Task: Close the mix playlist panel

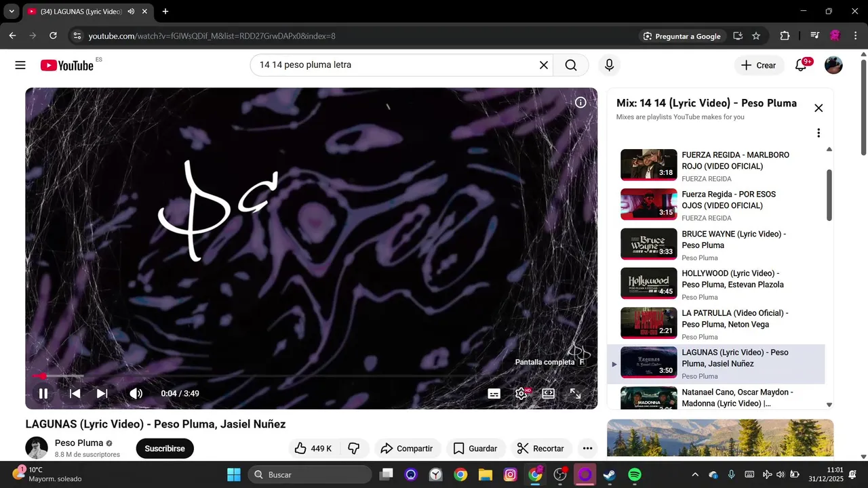Action: 818,108
